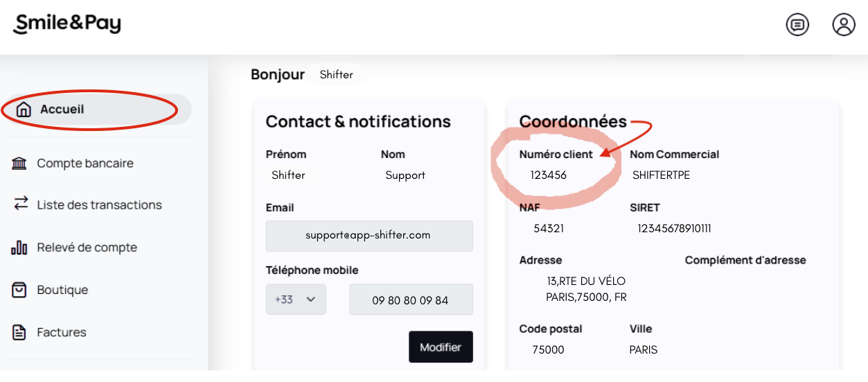Screen dimensions: 868x382
Task: Open the Factures section
Action: pos(62,332)
